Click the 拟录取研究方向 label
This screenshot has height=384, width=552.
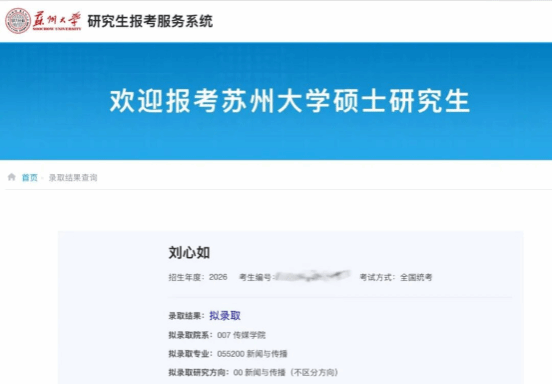(199, 372)
